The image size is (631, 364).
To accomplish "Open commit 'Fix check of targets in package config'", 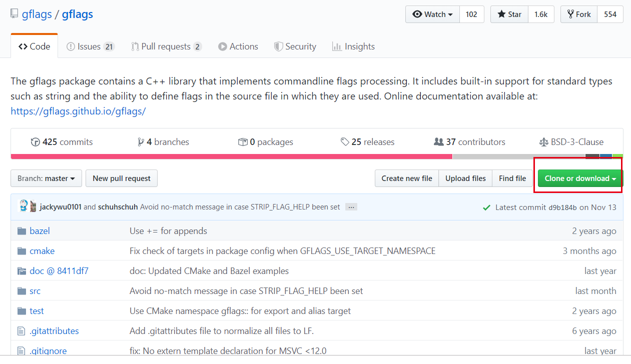I will pyautogui.click(x=283, y=251).
